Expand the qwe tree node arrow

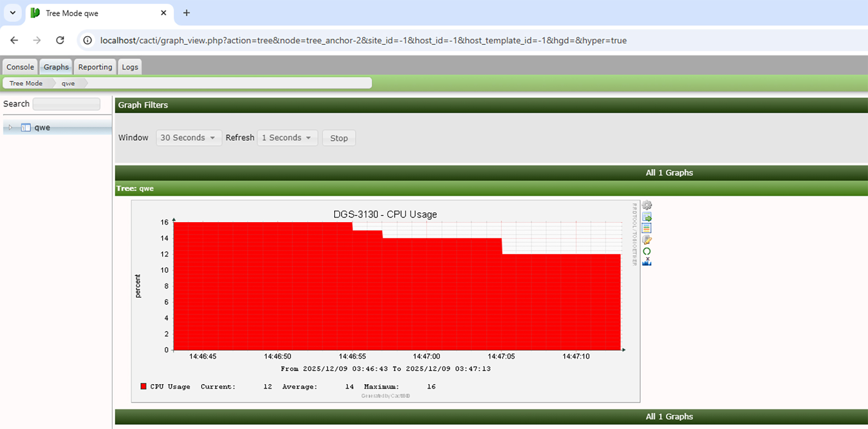[x=10, y=127]
